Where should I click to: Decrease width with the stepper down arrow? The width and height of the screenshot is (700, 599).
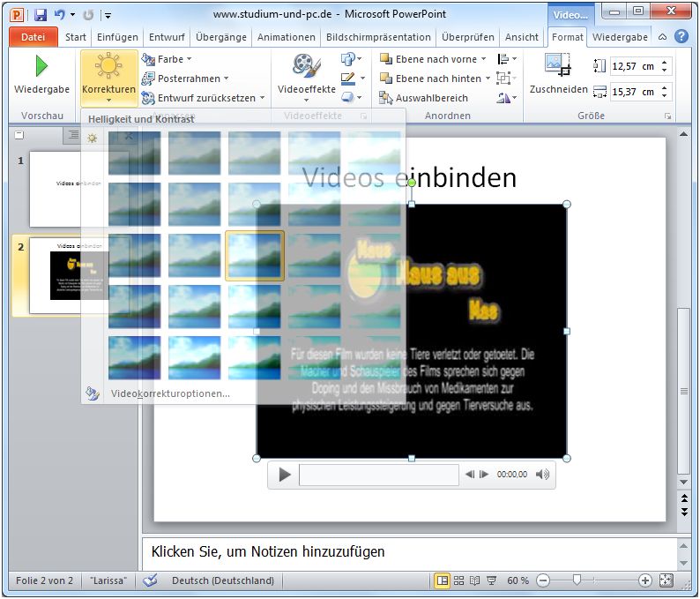point(665,96)
